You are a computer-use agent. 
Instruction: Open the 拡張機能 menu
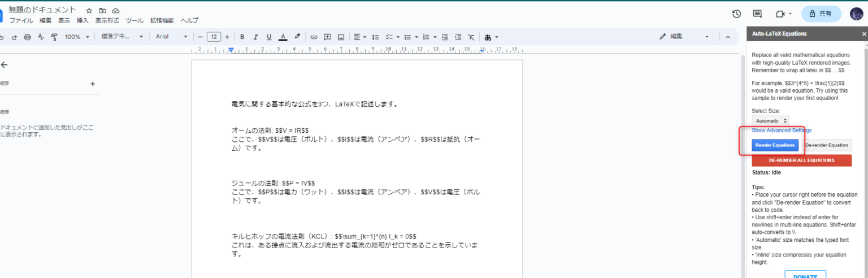[162, 20]
